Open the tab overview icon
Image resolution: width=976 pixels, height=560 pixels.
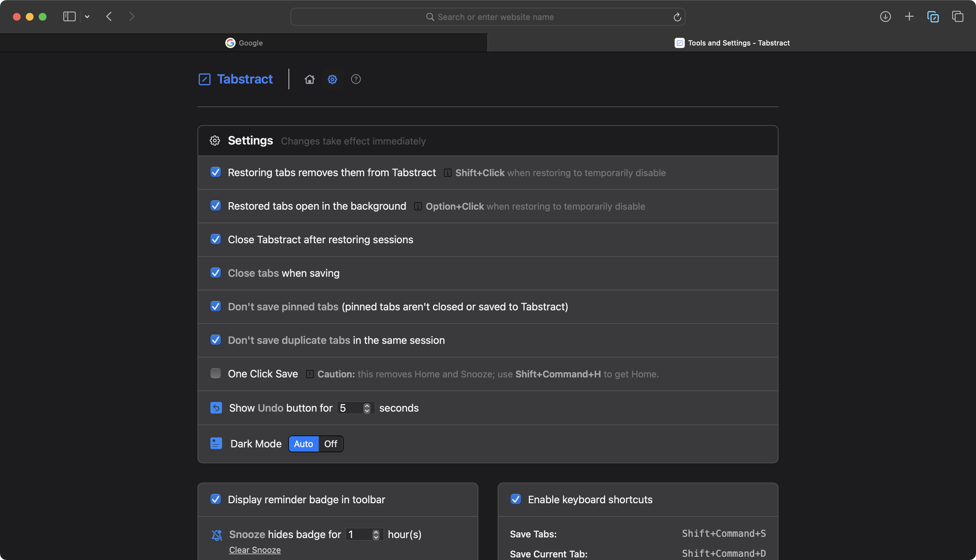[958, 16]
